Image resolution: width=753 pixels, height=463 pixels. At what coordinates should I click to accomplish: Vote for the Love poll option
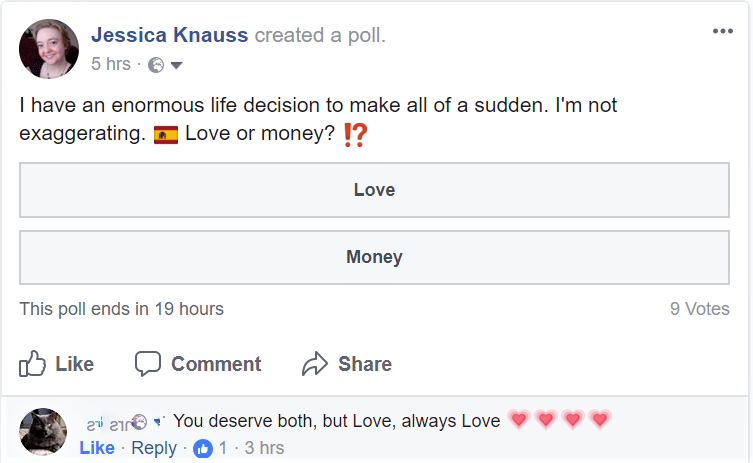374,190
